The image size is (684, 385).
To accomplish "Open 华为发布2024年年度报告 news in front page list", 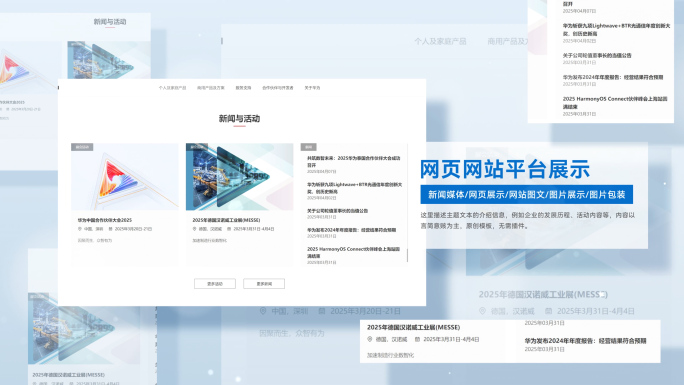I will click(351, 230).
